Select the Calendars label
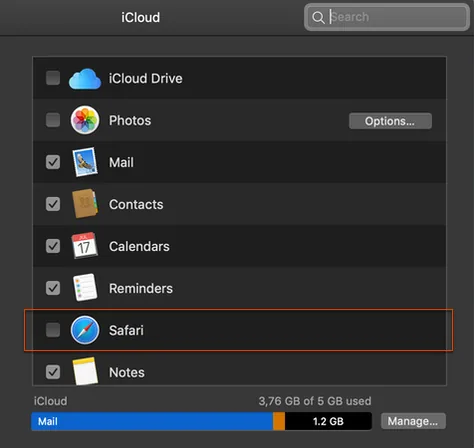 139,247
